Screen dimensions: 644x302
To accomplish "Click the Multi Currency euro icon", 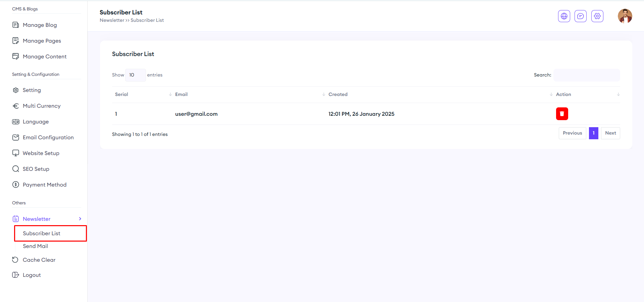I will pos(15,106).
